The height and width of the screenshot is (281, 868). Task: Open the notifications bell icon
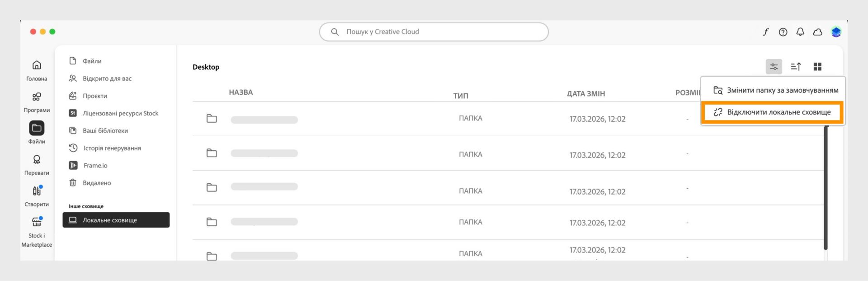pos(800,32)
